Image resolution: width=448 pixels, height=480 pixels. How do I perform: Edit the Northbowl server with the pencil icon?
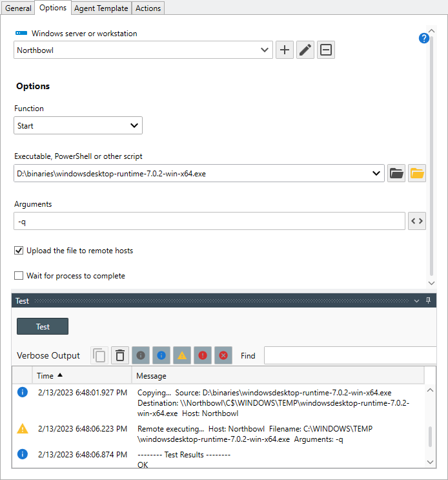(305, 50)
